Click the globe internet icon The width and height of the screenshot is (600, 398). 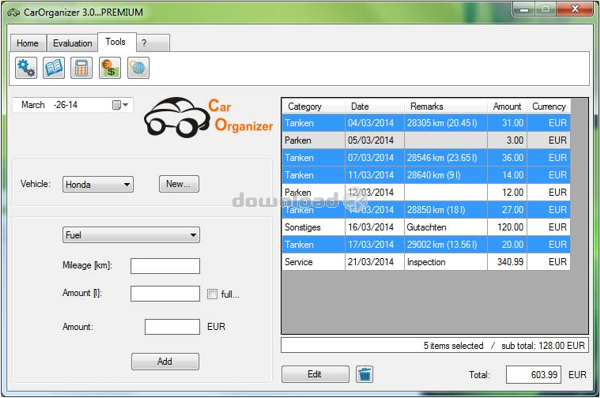pyautogui.click(x=138, y=68)
